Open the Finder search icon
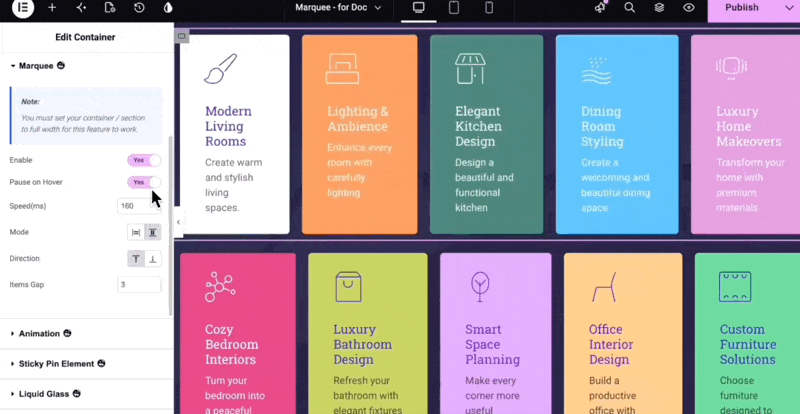This screenshot has height=414, width=800. tap(630, 8)
